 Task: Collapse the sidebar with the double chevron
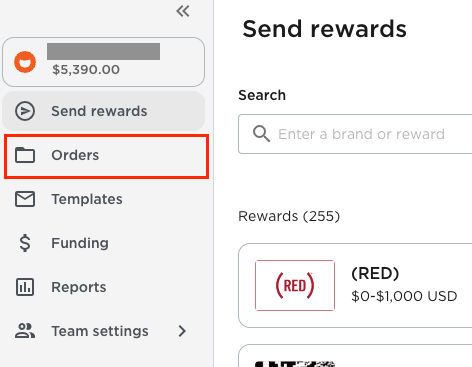pyautogui.click(x=183, y=11)
